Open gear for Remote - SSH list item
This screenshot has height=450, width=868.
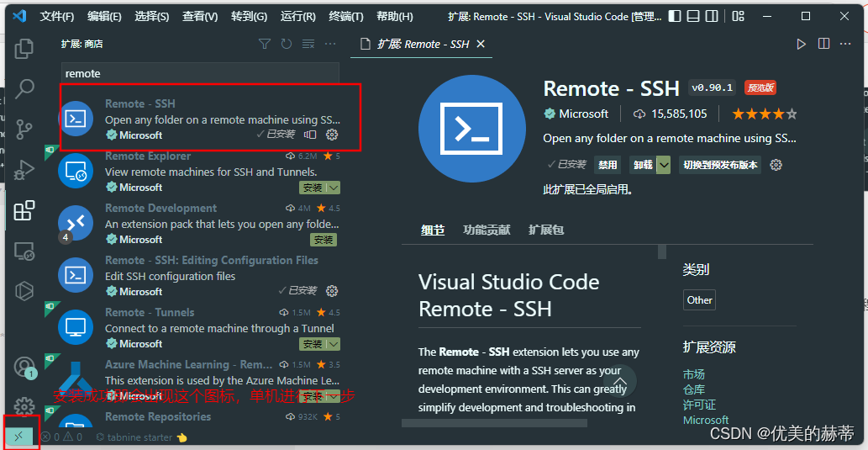[332, 135]
